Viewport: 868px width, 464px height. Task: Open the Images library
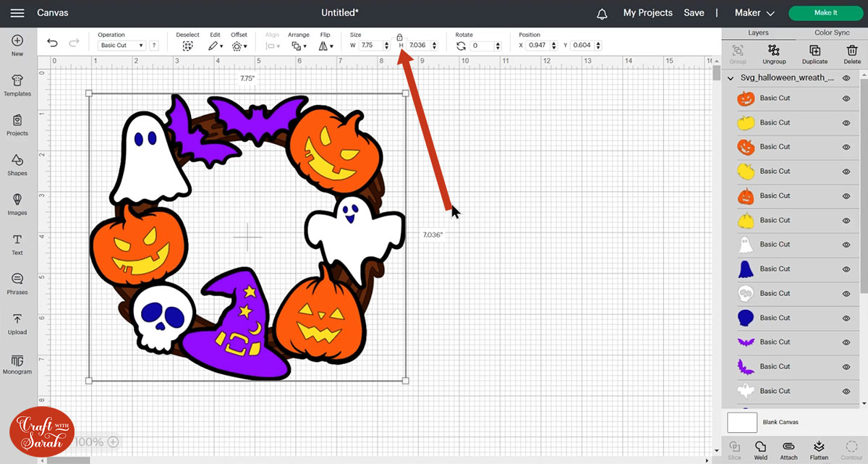pyautogui.click(x=17, y=205)
